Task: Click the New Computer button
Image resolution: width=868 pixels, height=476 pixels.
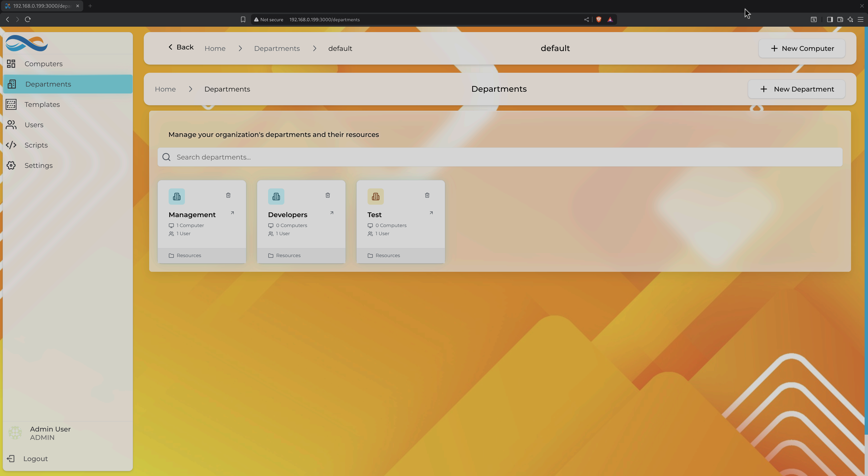Action: click(802, 49)
